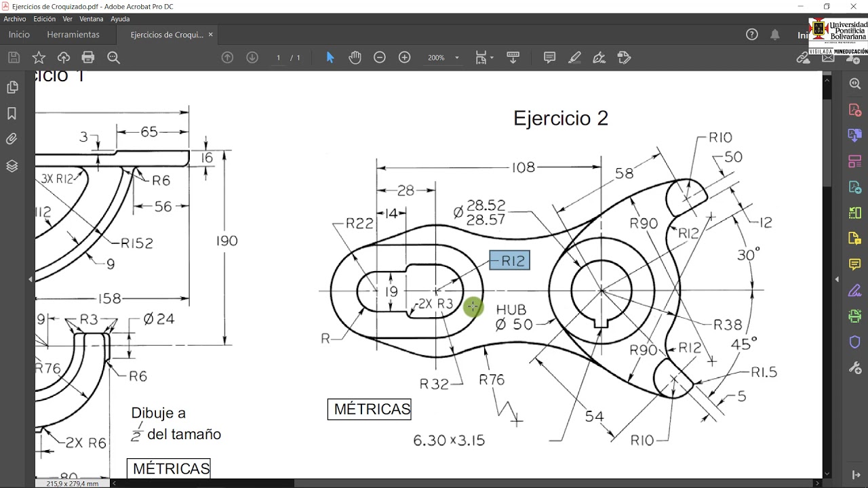Screen dimensions: 868x488
Task: Add a sticky note comment
Action: pos(550,58)
